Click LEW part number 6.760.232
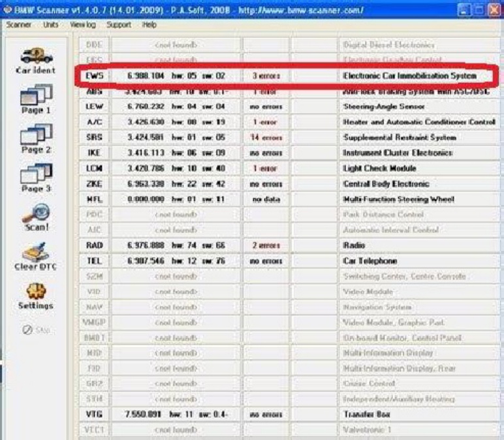The height and width of the screenshot is (440, 504). point(146,106)
